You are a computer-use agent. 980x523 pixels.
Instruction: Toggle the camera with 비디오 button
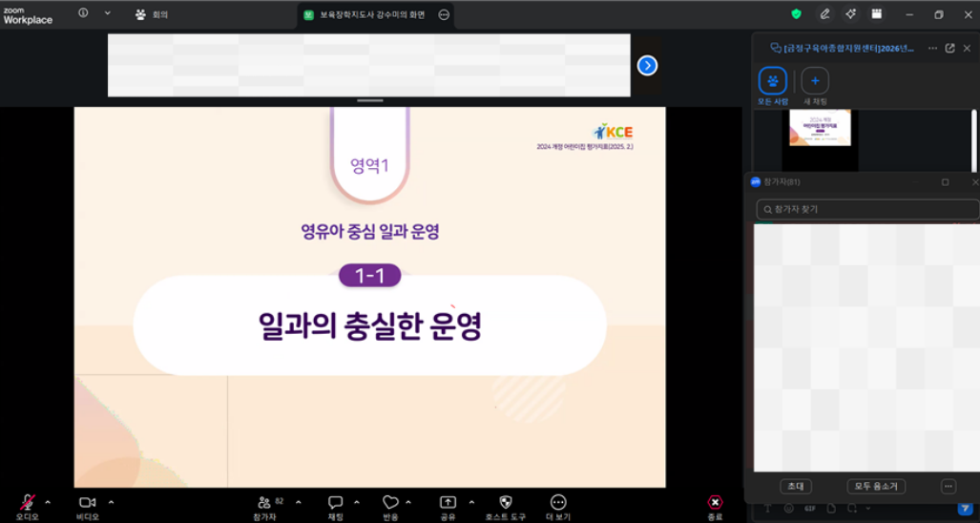click(88, 502)
